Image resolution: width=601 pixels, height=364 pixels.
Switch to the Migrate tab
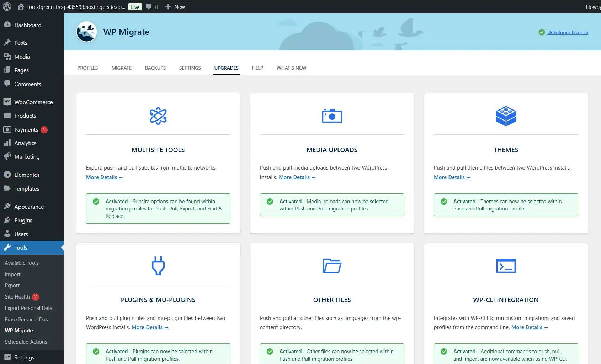pos(122,68)
